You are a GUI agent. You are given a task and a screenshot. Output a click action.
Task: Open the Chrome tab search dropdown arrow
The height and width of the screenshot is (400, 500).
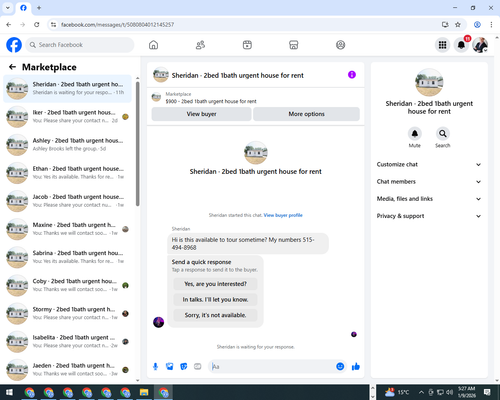click(8, 8)
